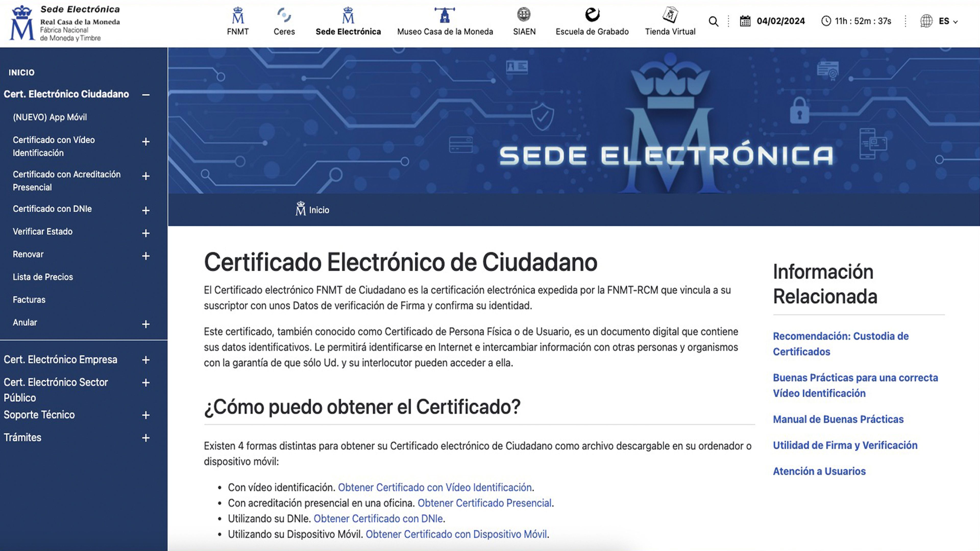
Task: Expand Soporte Técnico section
Action: tap(146, 415)
